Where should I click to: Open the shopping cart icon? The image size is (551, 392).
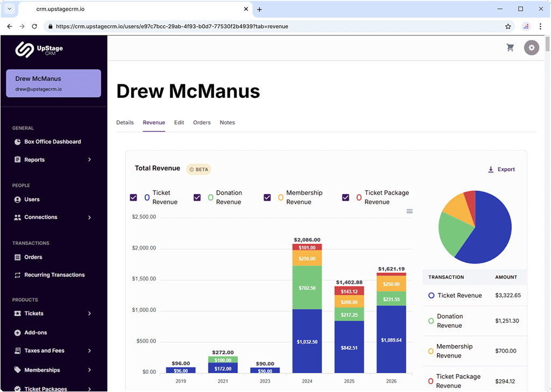[x=510, y=48]
